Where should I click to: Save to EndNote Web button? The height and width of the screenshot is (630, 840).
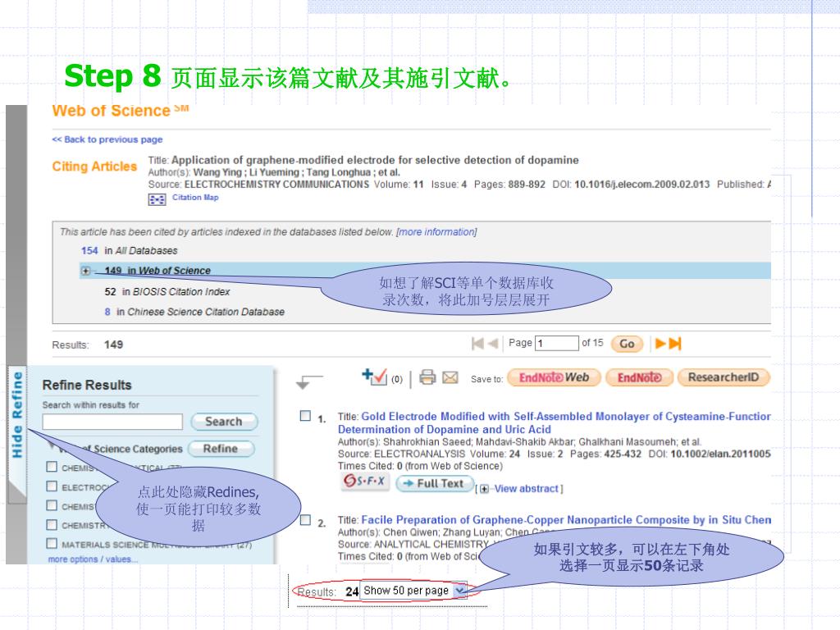[x=554, y=377]
